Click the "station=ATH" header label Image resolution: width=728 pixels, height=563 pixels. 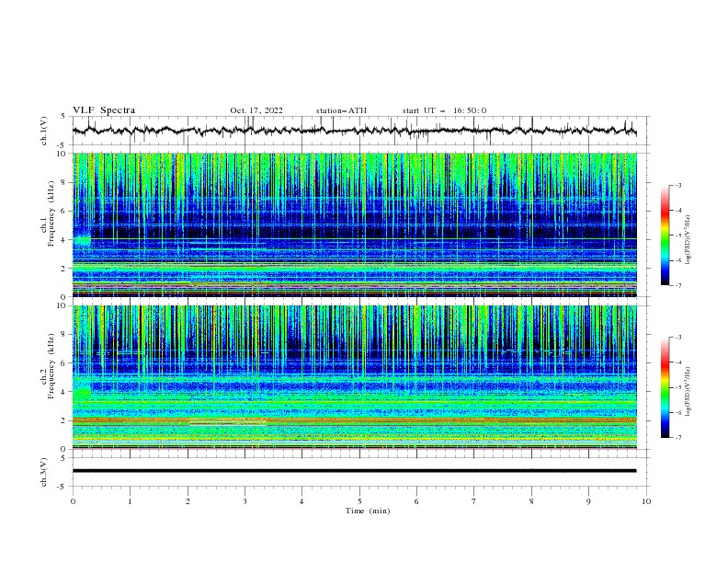tap(341, 110)
